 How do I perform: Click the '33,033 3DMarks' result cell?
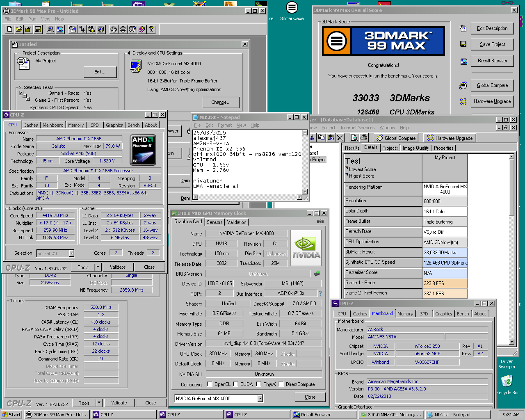445,253
